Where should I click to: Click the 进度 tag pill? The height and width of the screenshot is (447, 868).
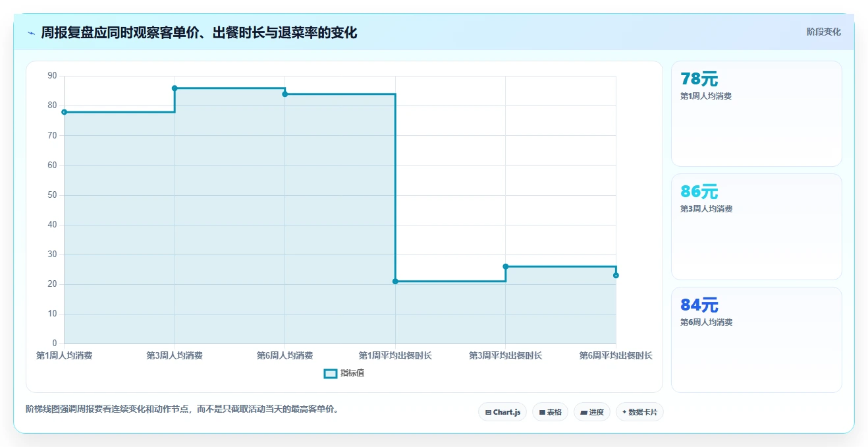592,412
